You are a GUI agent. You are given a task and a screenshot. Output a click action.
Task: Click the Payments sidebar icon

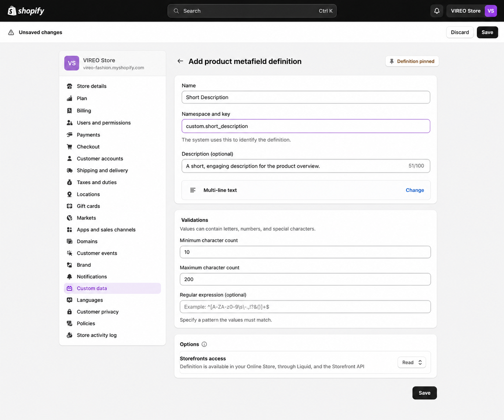(69, 135)
